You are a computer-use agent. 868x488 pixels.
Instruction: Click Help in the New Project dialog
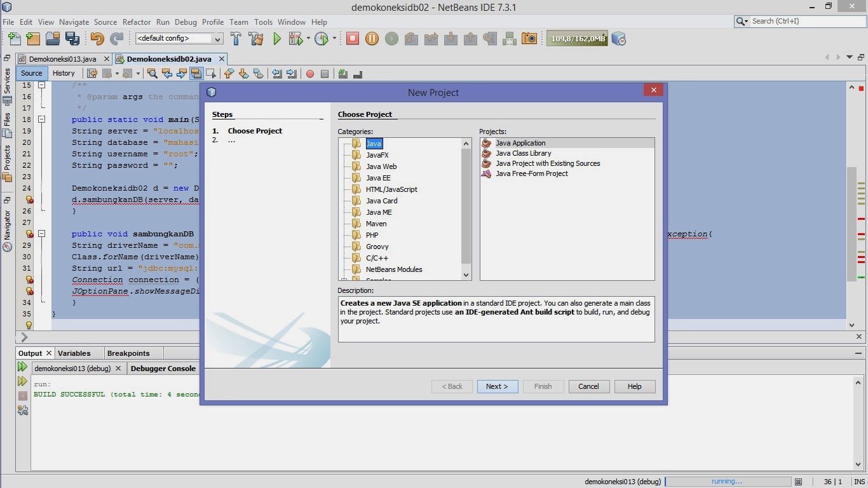634,386
